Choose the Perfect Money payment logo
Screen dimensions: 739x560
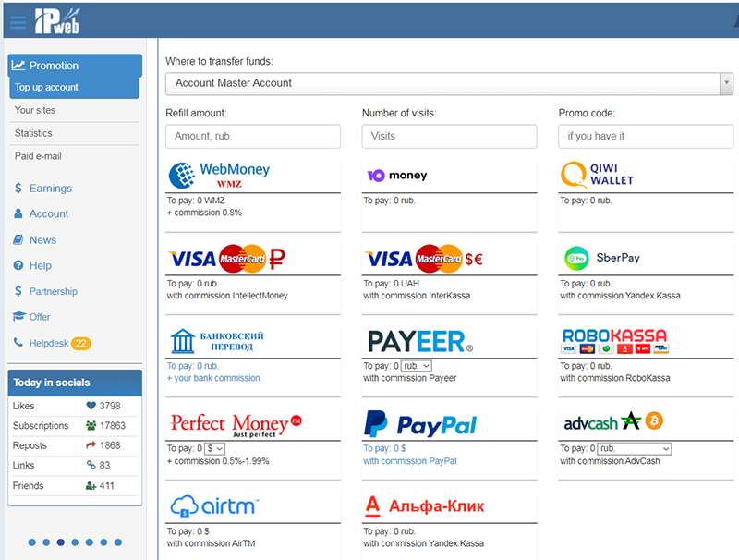click(236, 424)
